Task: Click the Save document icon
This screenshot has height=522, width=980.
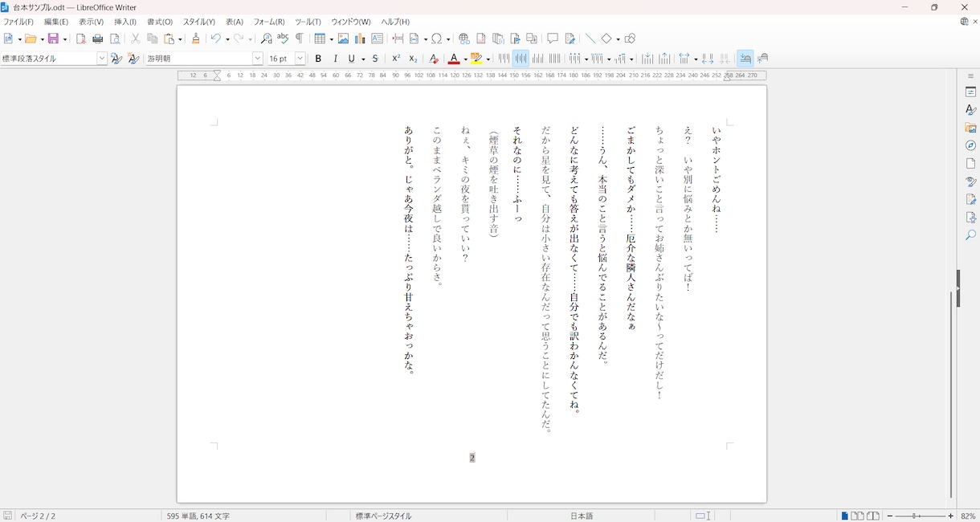Action: click(53, 39)
